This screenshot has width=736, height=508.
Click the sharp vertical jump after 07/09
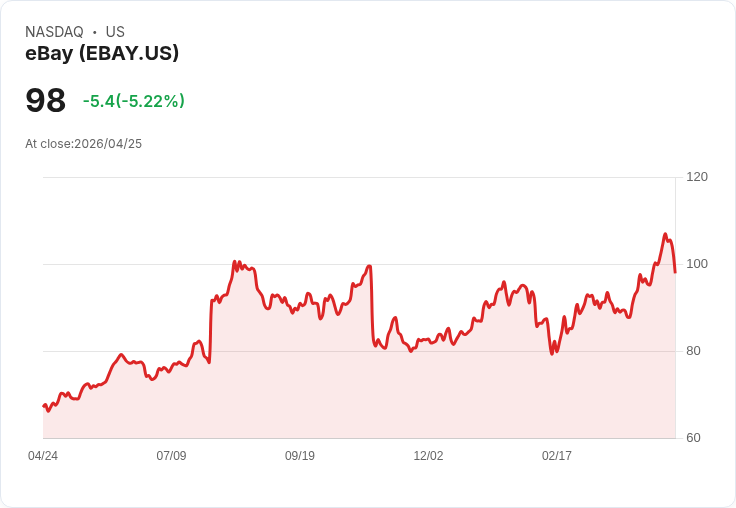click(211, 330)
